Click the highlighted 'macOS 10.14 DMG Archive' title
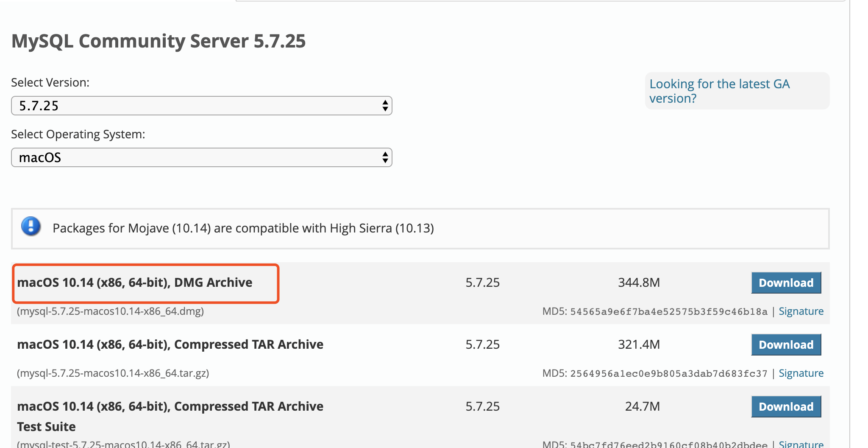Screen dimensions: 868x448 135,283
